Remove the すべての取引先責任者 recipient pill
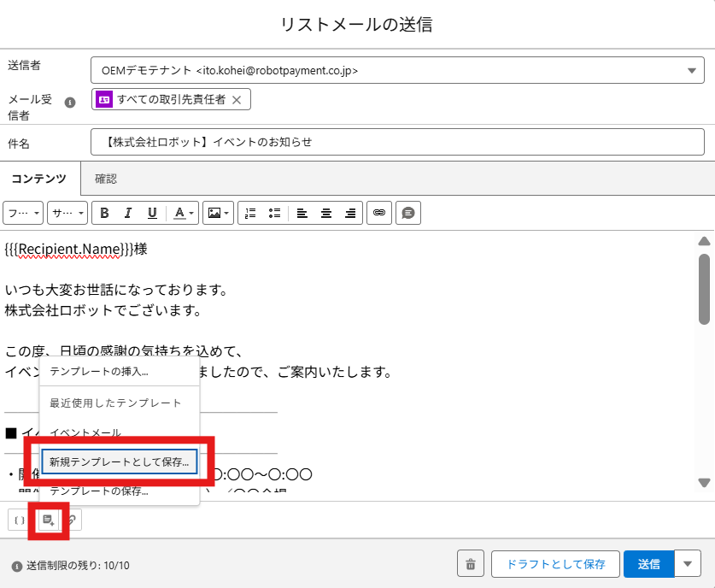The height and width of the screenshot is (588, 715). (x=237, y=100)
